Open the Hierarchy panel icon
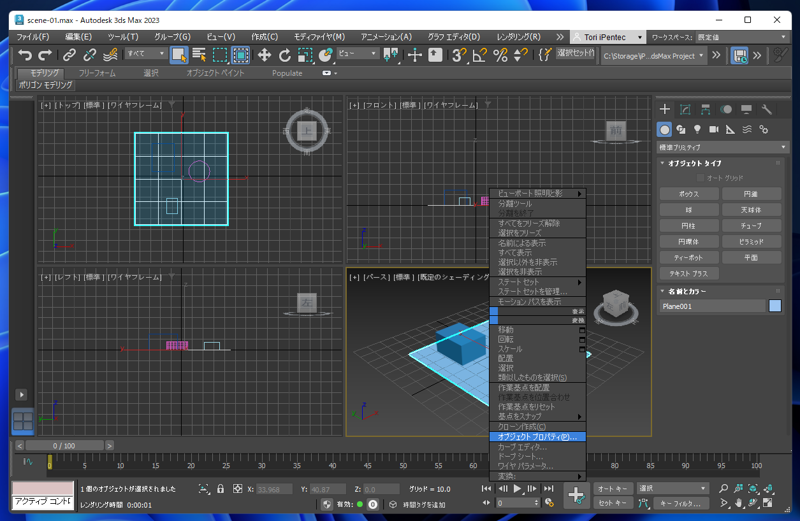800x521 pixels. [x=706, y=109]
